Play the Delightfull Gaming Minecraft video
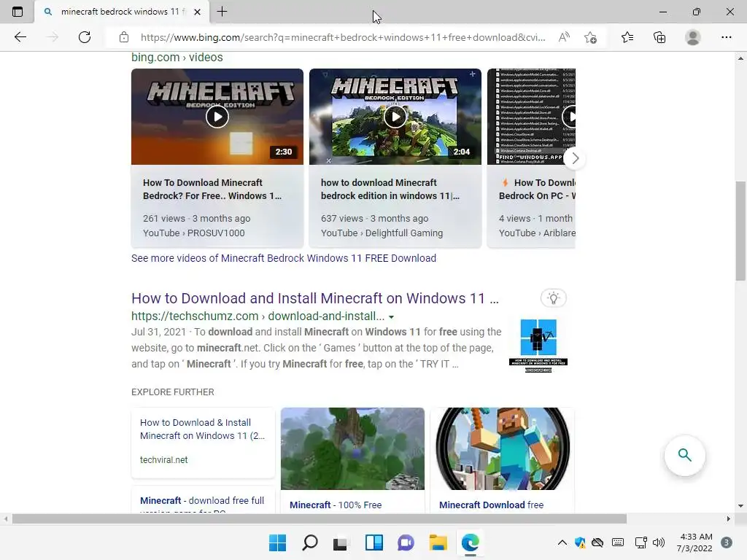 coord(395,117)
